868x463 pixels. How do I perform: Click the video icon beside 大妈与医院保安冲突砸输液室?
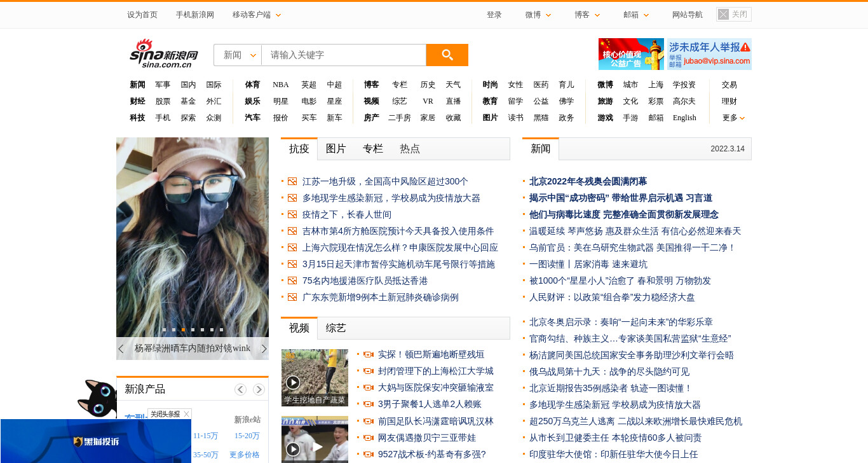point(368,387)
